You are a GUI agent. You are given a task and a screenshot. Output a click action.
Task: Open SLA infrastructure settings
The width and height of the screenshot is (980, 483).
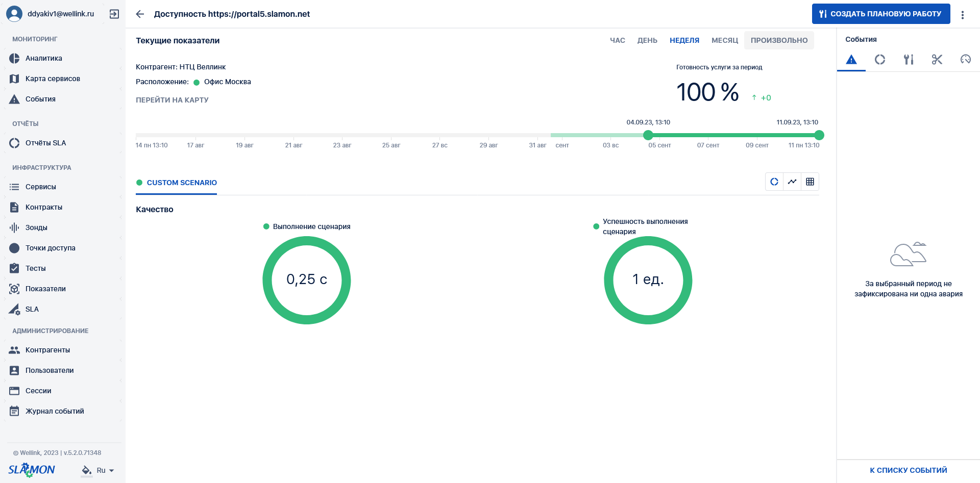[63, 309]
